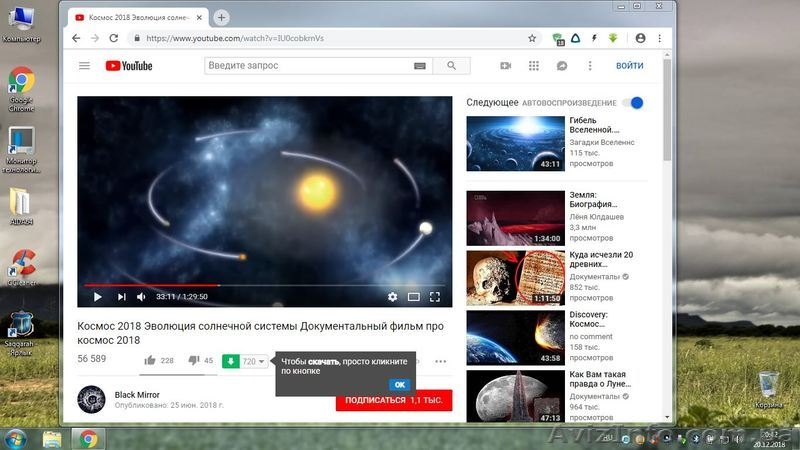Click the upload video camera icon
This screenshot has height=450, width=800.
(x=506, y=66)
